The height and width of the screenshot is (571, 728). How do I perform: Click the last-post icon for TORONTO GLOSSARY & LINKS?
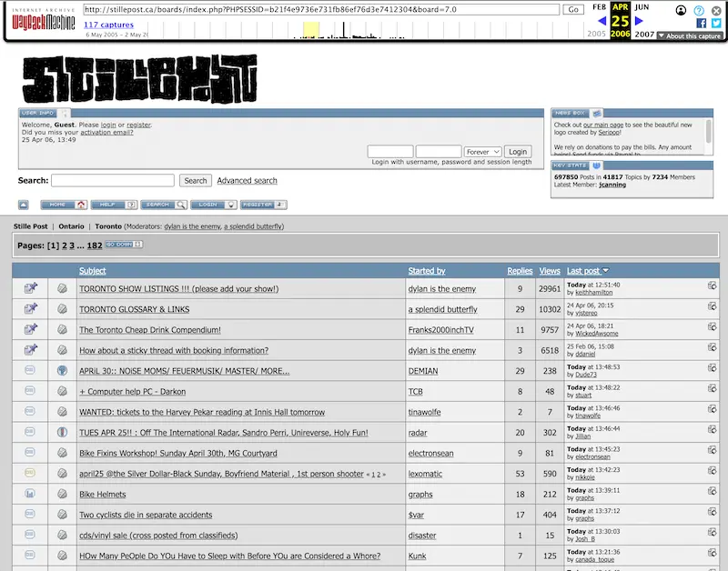(x=713, y=306)
